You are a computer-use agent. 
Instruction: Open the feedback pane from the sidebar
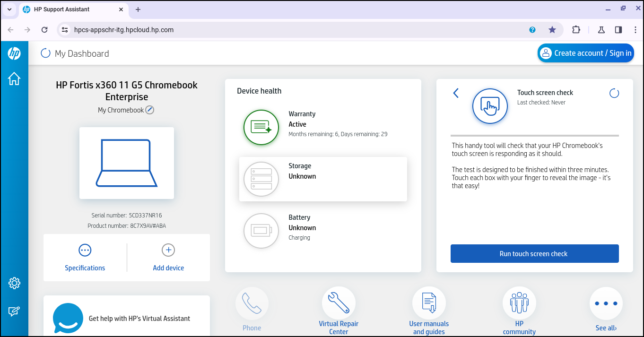[14, 311]
